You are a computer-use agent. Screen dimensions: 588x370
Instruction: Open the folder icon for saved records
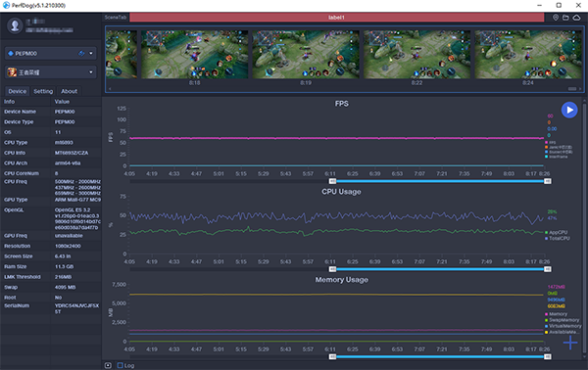[x=565, y=18]
